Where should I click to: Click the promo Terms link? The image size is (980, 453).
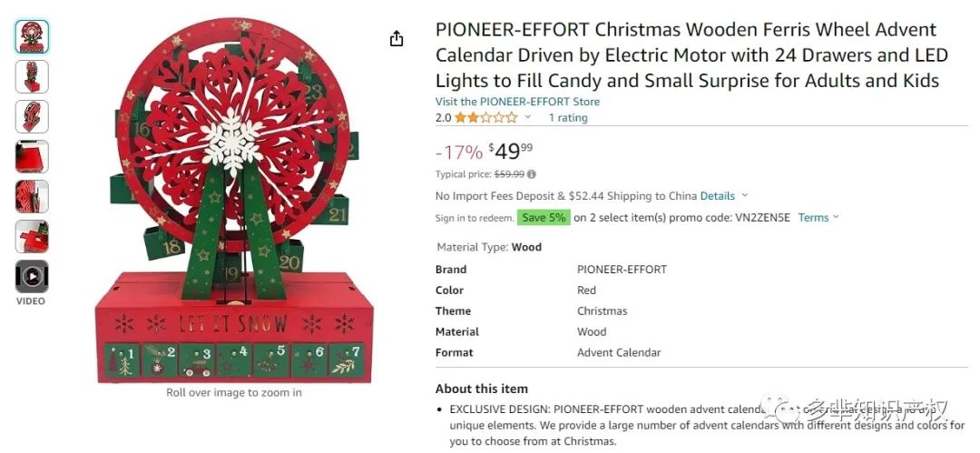click(x=813, y=218)
